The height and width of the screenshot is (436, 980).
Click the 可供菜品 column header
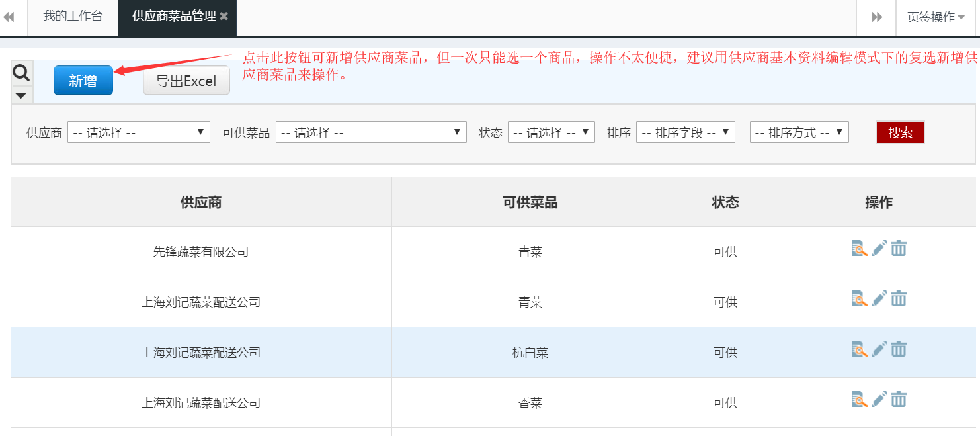530,202
